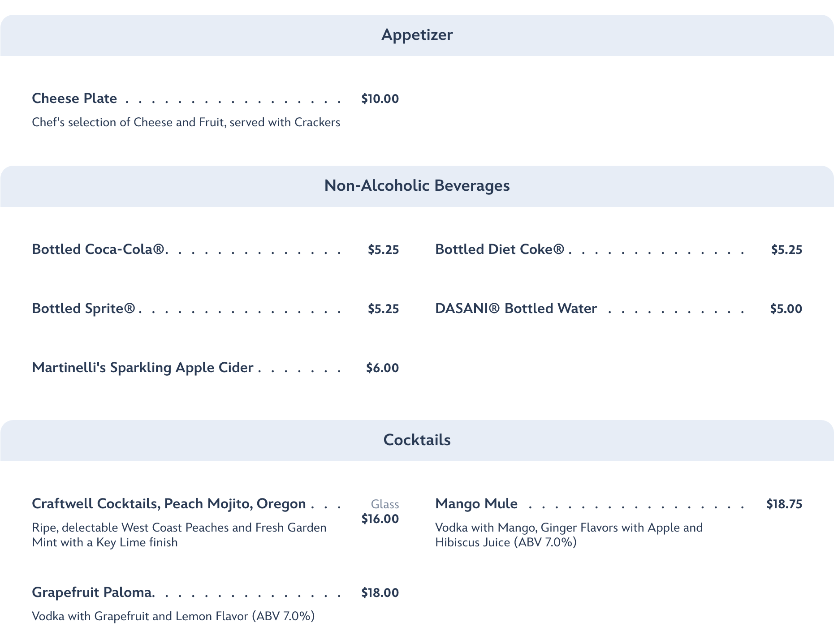838x644 pixels.
Task: Pick DASANI Bottled Water
Action: [x=516, y=309]
